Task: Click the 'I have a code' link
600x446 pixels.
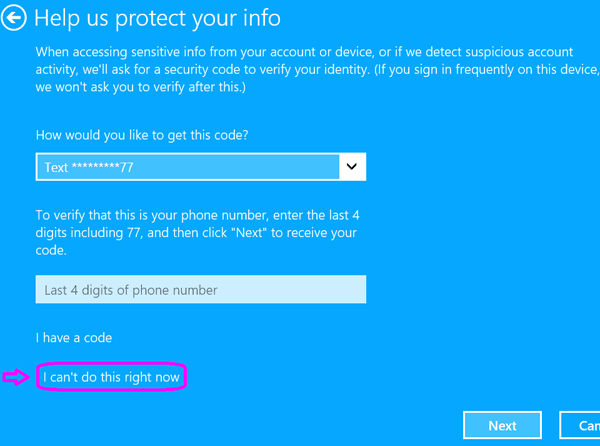Action: click(74, 338)
